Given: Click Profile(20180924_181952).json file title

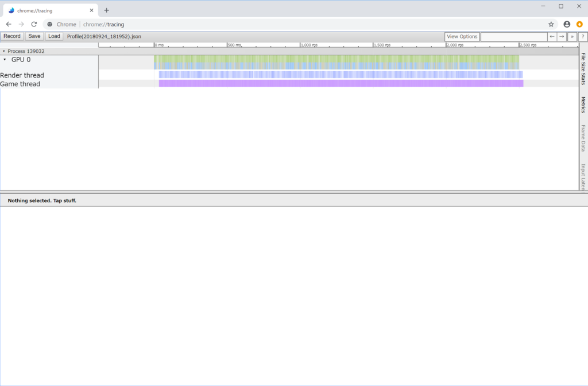Looking at the screenshot, I should pyautogui.click(x=105, y=36).
